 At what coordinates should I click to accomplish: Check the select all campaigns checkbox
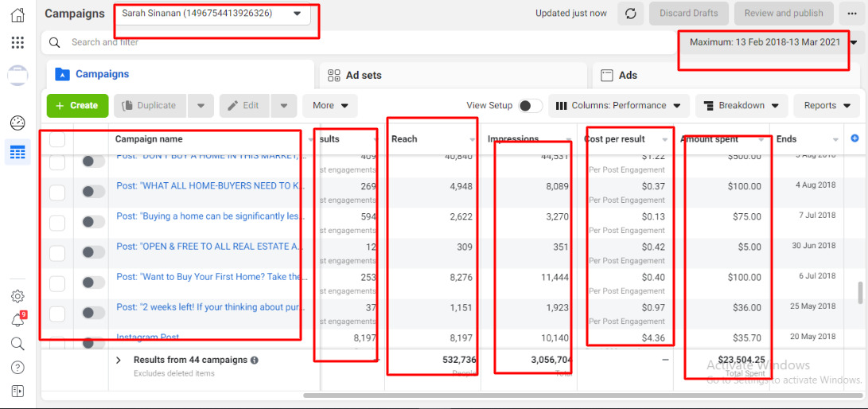(x=57, y=140)
